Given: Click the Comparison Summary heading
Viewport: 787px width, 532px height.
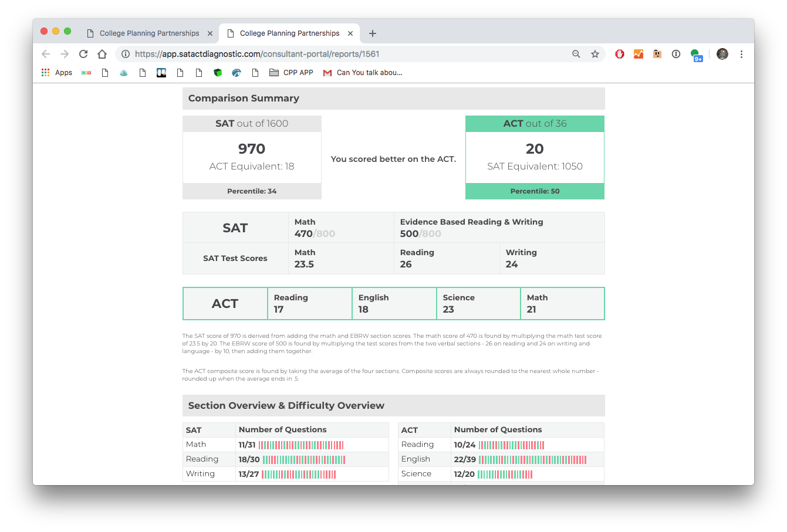Looking at the screenshot, I should tap(244, 99).
